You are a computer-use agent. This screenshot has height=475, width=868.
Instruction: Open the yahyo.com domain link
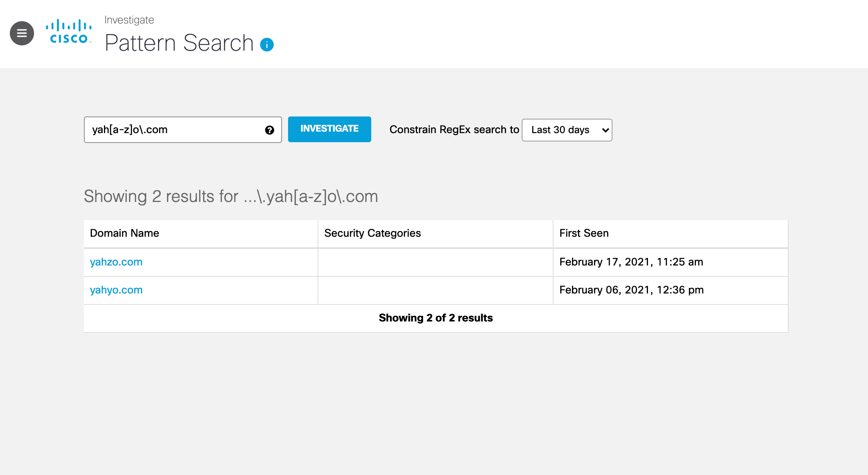click(x=116, y=290)
